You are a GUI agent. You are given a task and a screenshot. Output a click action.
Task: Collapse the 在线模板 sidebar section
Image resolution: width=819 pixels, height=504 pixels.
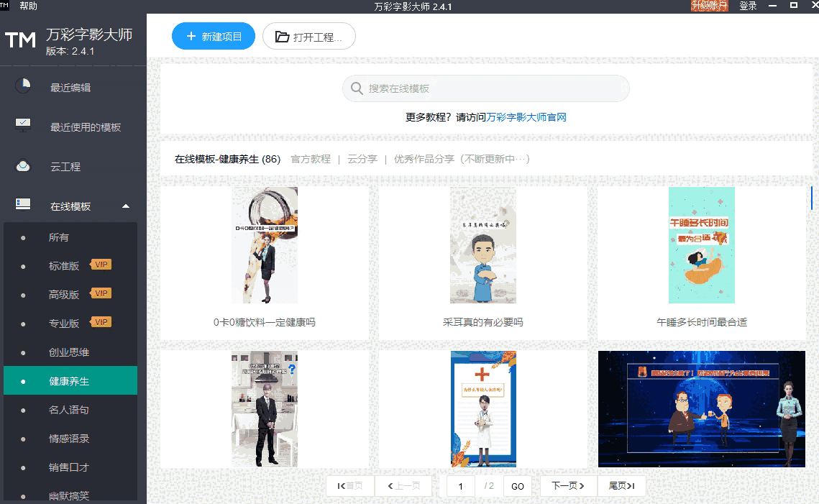click(x=125, y=206)
